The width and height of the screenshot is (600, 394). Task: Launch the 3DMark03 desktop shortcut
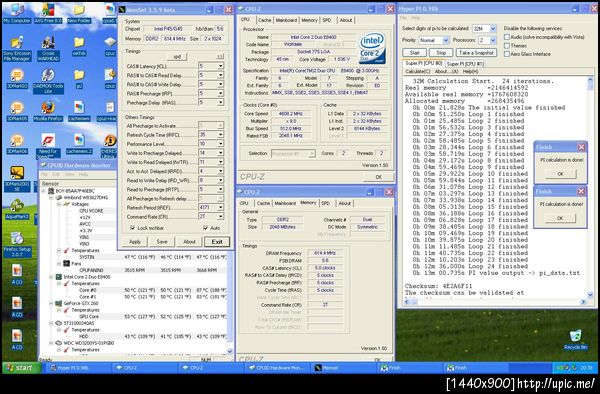[17, 79]
